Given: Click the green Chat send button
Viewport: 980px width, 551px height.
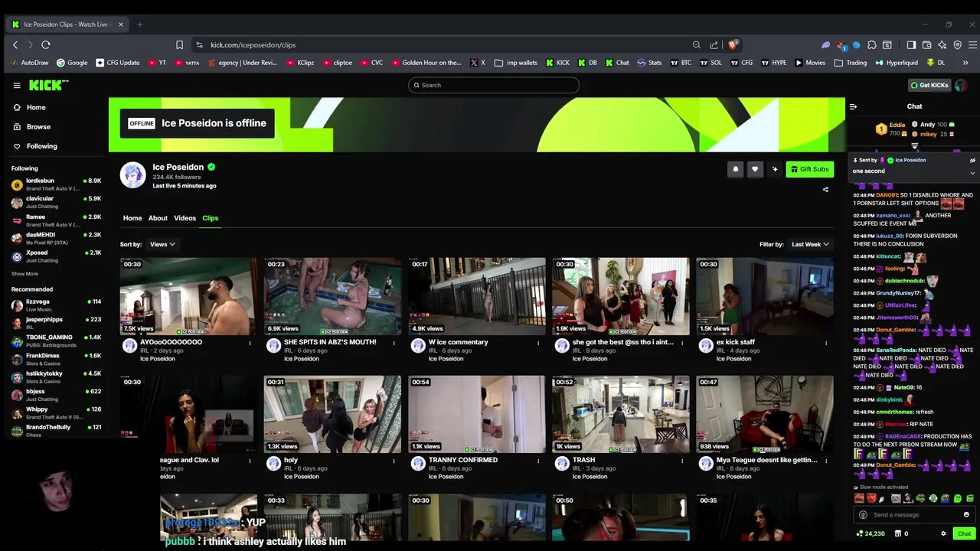Looking at the screenshot, I should coord(964,533).
